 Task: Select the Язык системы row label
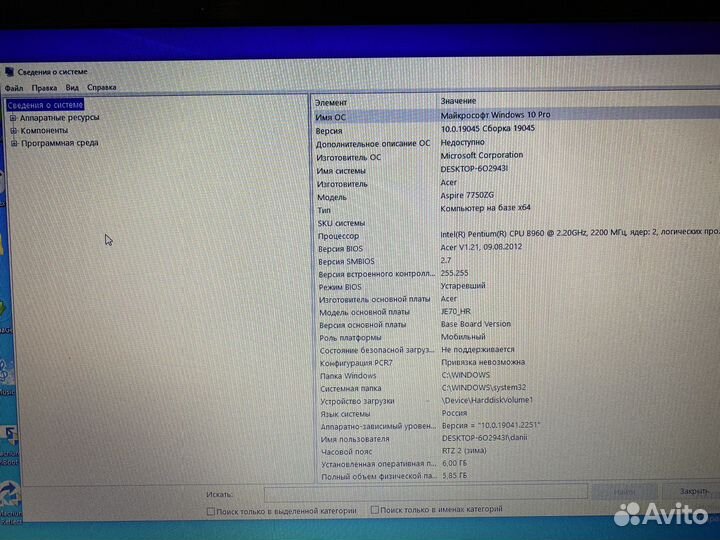click(x=345, y=414)
